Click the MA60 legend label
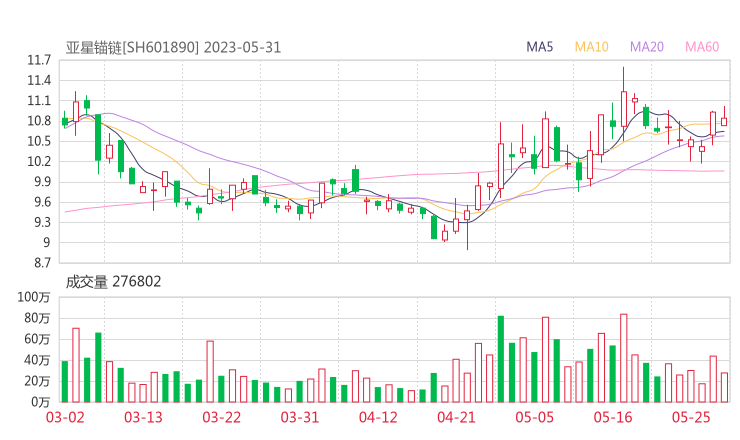Image resolution: width=740 pixels, height=440 pixels. (x=702, y=47)
